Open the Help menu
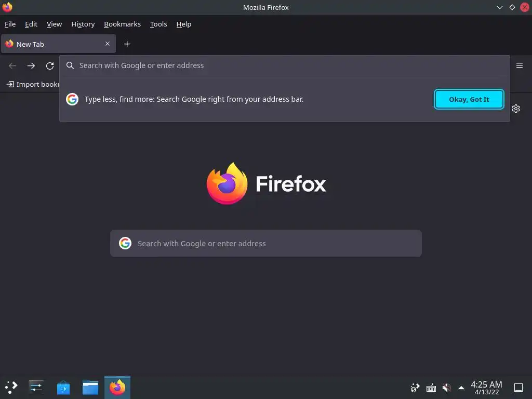The image size is (532, 399). point(184,24)
